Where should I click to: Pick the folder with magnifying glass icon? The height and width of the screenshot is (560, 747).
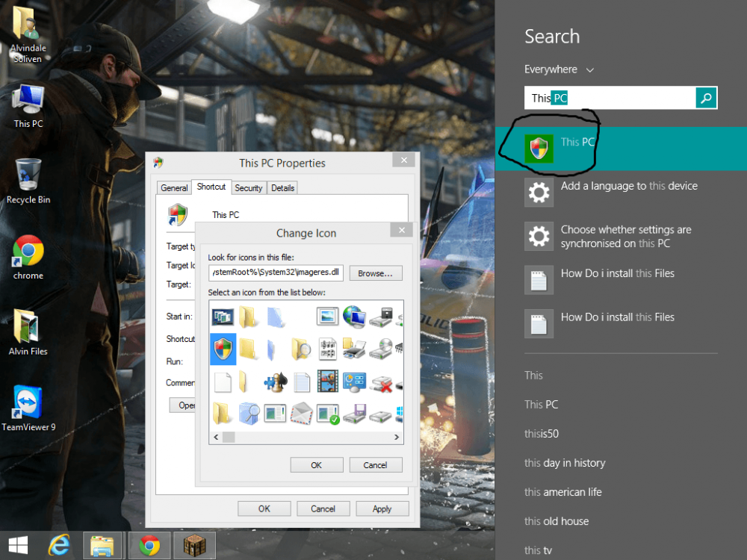(301, 349)
